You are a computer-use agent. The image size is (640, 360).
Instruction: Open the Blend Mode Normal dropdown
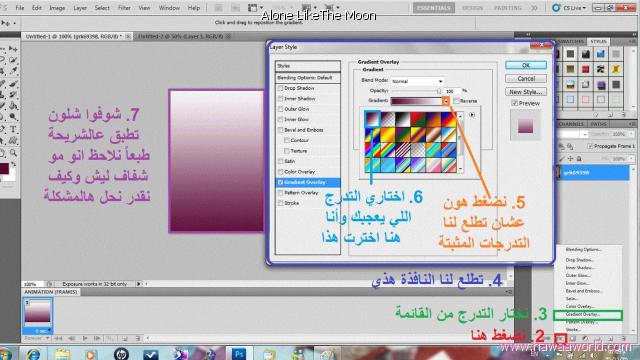point(417,81)
